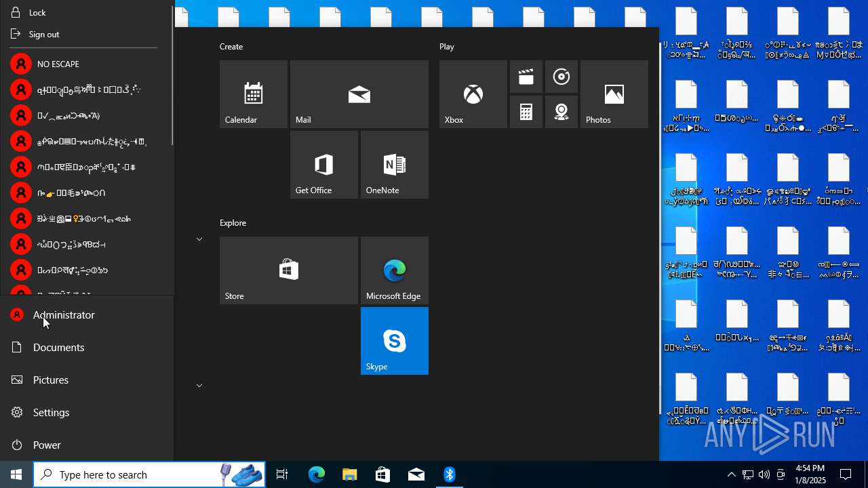Open the volume tray icon
The height and width of the screenshot is (488, 868).
coord(764,474)
